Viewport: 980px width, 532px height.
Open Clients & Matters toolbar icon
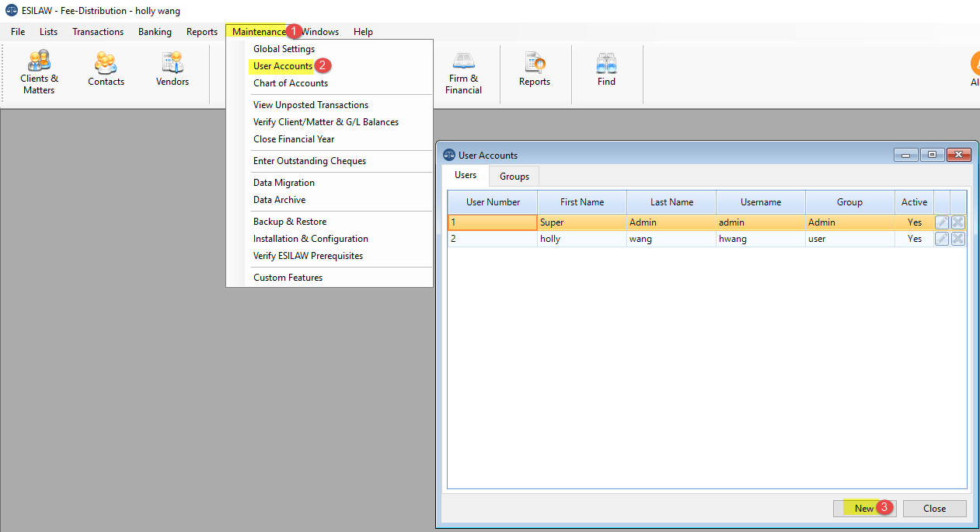39,72
